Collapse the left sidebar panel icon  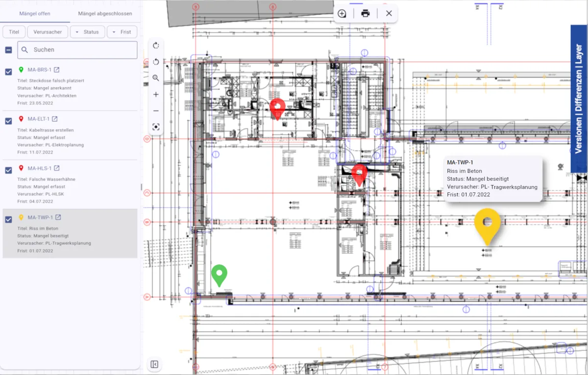point(154,364)
